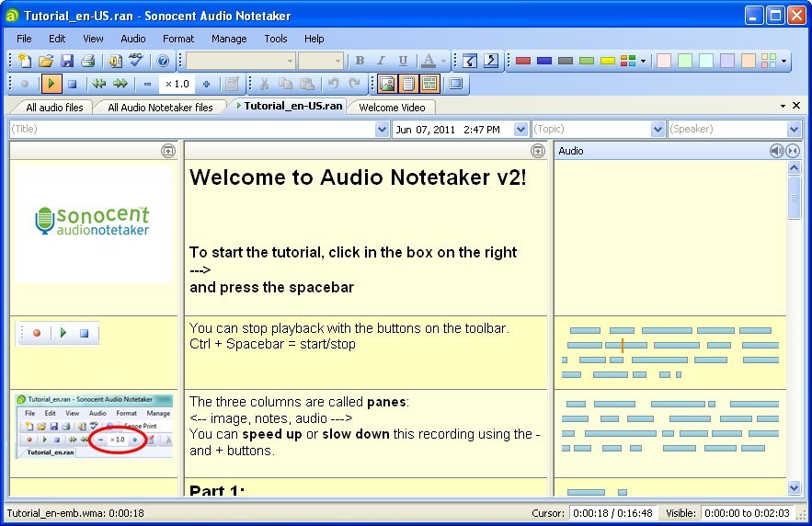
Task: Open the Tools menu
Action: (276, 39)
